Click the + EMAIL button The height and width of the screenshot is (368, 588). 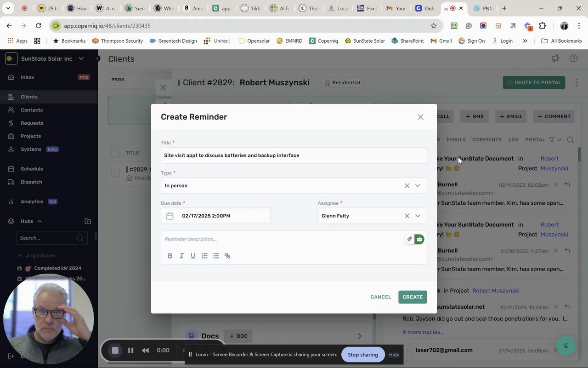tap(511, 116)
